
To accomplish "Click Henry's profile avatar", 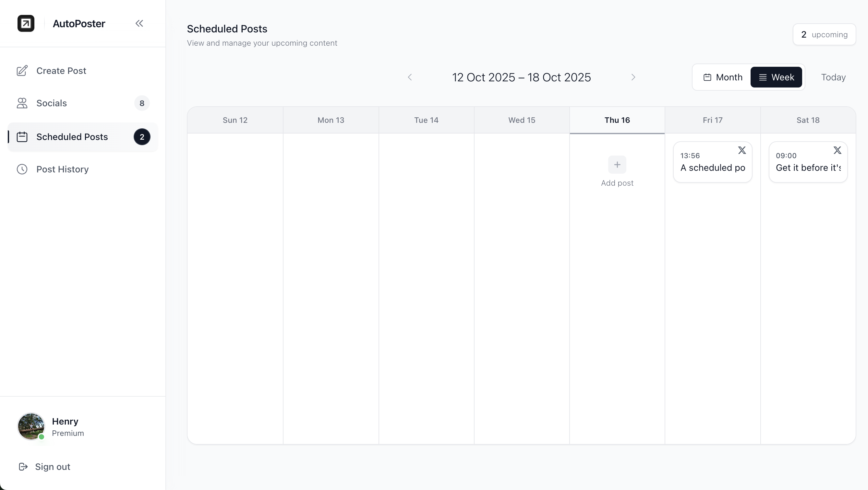I will coord(31,426).
